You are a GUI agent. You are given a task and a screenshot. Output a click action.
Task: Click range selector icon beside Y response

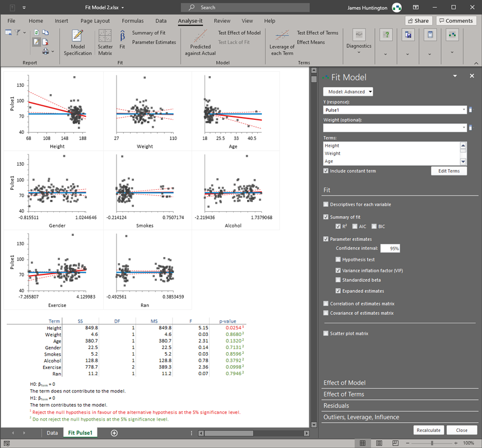(470, 110)
